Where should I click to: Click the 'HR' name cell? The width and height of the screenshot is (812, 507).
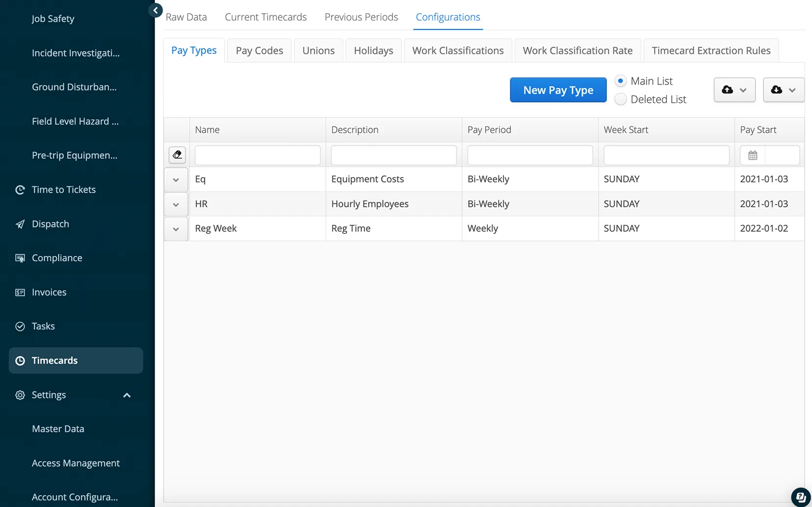(258, 204)
